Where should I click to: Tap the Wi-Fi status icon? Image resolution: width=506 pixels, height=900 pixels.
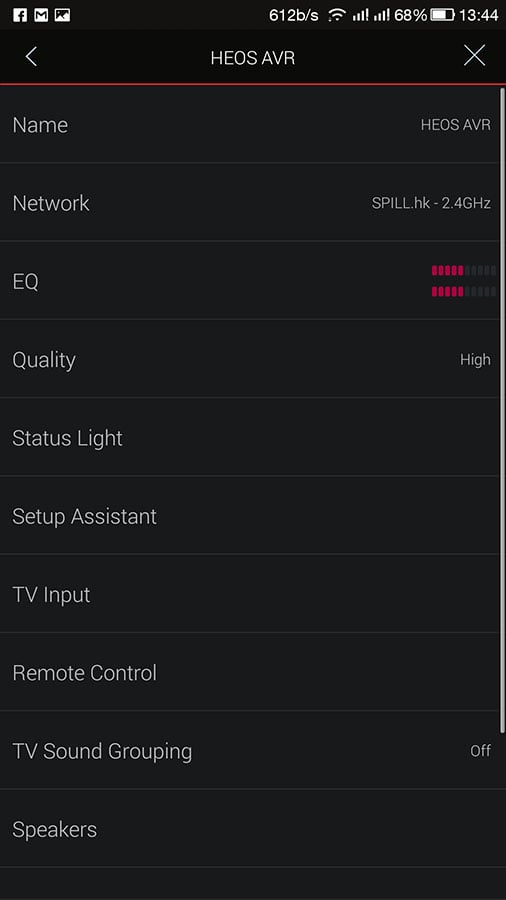point(337,15)
